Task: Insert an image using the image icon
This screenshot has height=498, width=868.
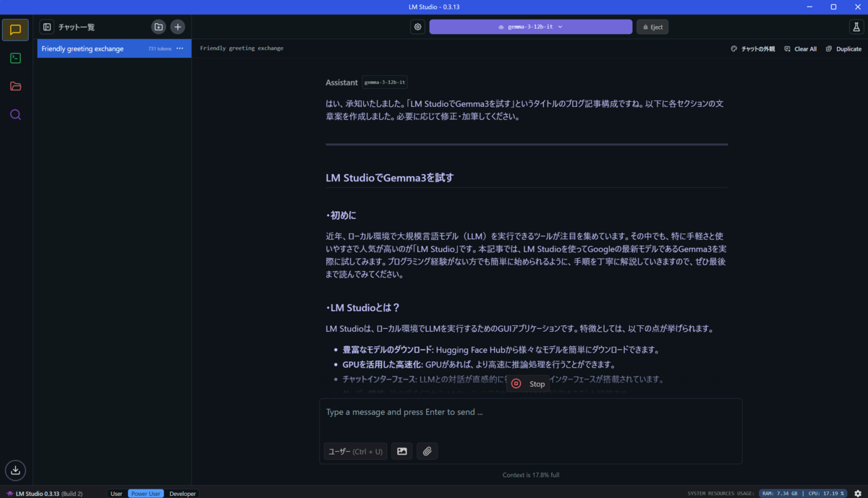Action: point(401,450)
